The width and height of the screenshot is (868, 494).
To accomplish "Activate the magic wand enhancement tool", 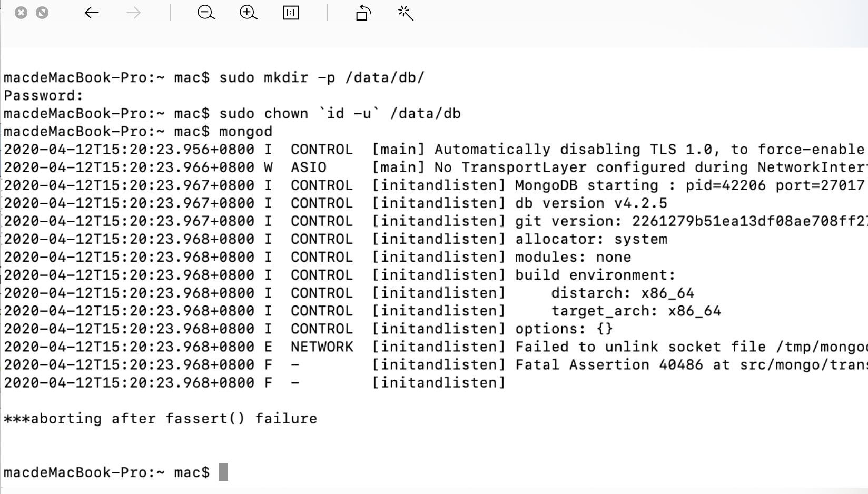I will (406, 13).
